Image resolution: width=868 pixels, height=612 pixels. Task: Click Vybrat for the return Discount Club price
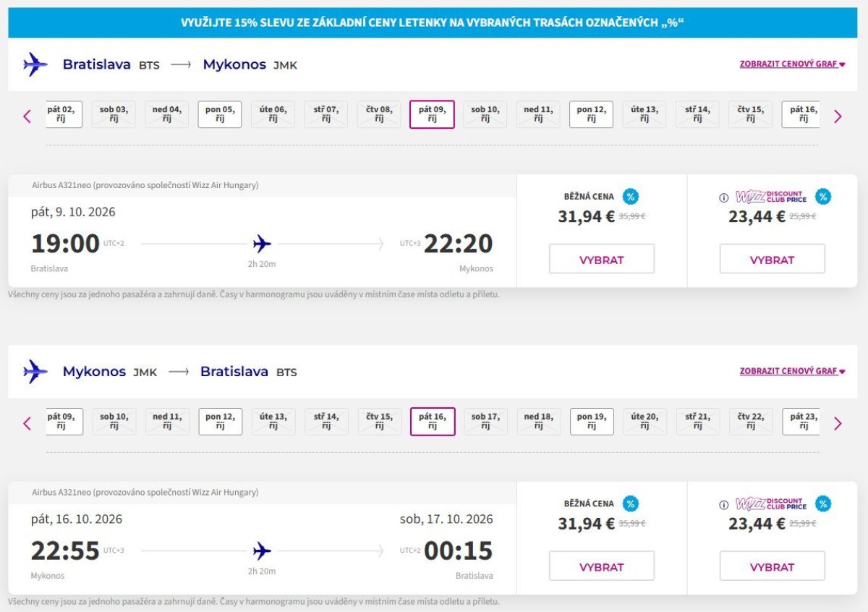pos(773,566)
